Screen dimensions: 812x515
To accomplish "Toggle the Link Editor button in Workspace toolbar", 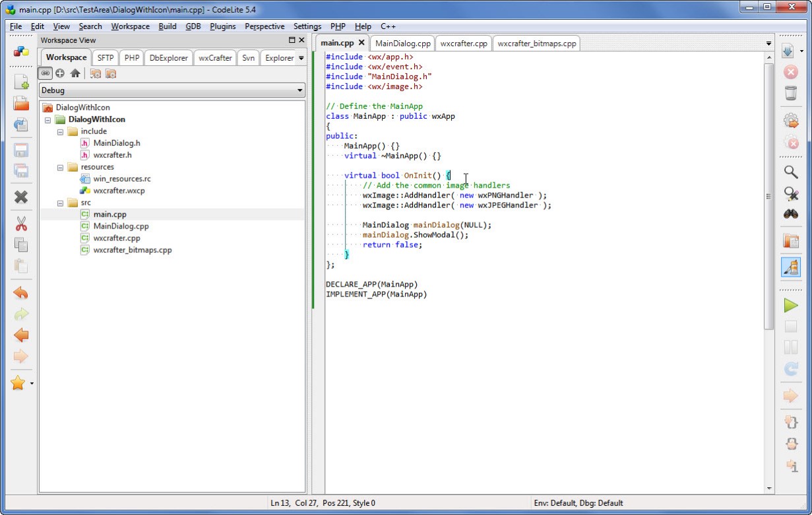I will tap(45, 73).
